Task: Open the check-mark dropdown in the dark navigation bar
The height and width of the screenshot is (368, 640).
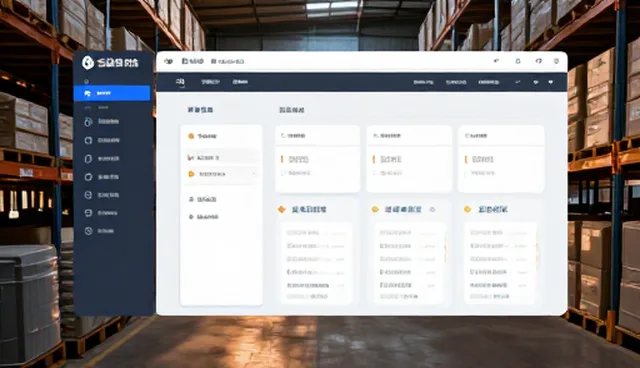Action: click(518, 82)
